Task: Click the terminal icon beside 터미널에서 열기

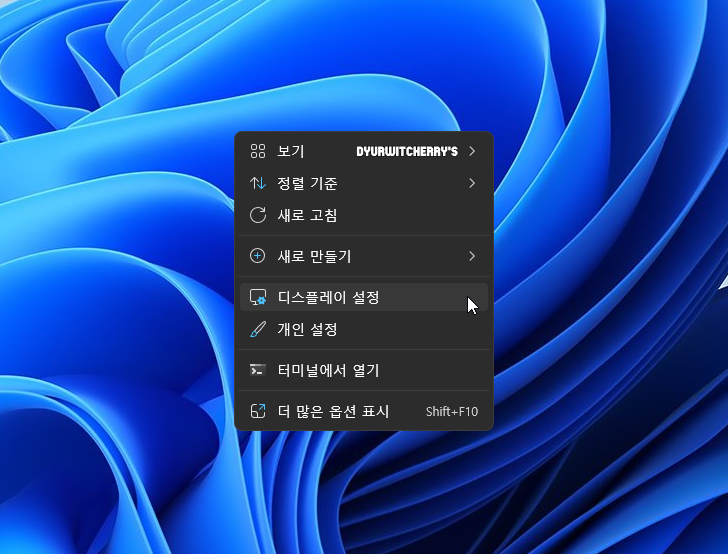Action: 258,370
